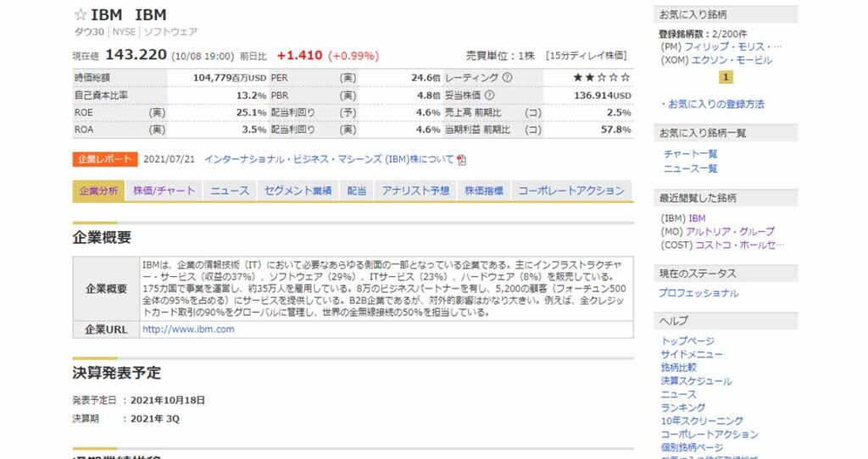868x459 pixels.
Task: Visit the http://www.ibm.com link
Action: click(188, 329)
